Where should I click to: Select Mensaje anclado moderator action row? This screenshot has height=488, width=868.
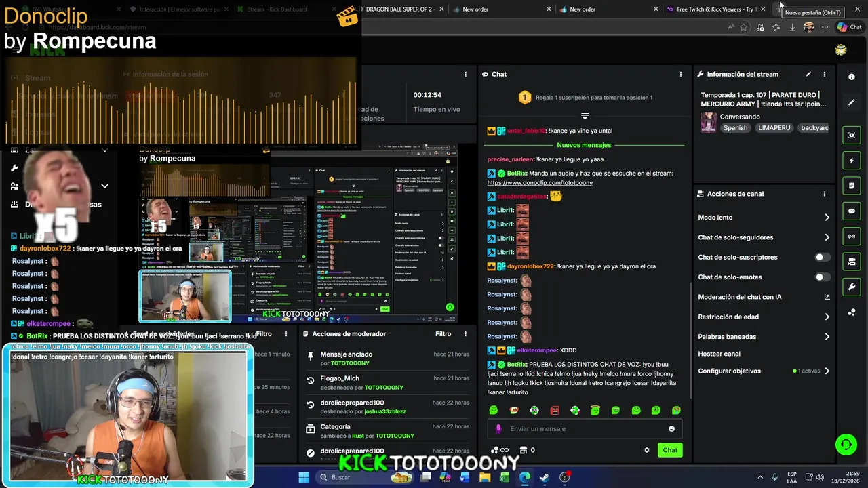click(x=387, y=359)
